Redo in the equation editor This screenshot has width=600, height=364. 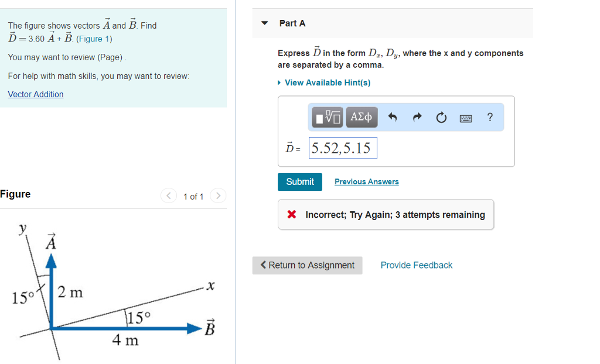[415, 117]
